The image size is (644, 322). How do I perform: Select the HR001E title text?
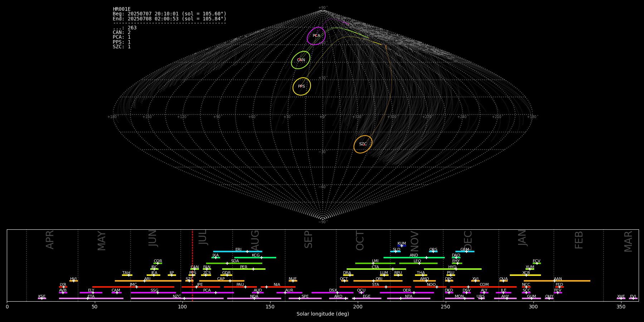point(122,9)
